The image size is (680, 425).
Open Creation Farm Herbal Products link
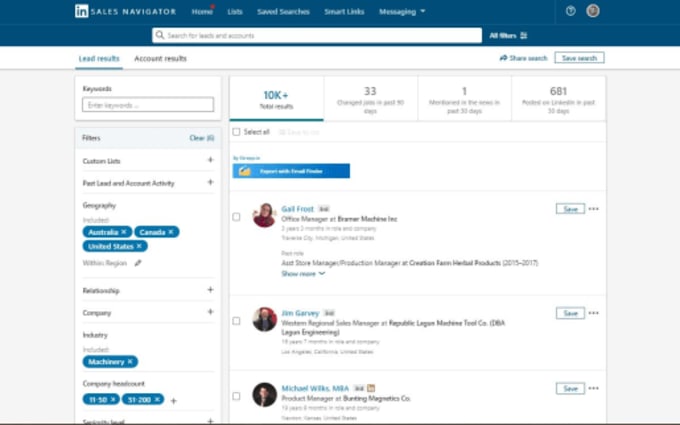click(455, 263)
